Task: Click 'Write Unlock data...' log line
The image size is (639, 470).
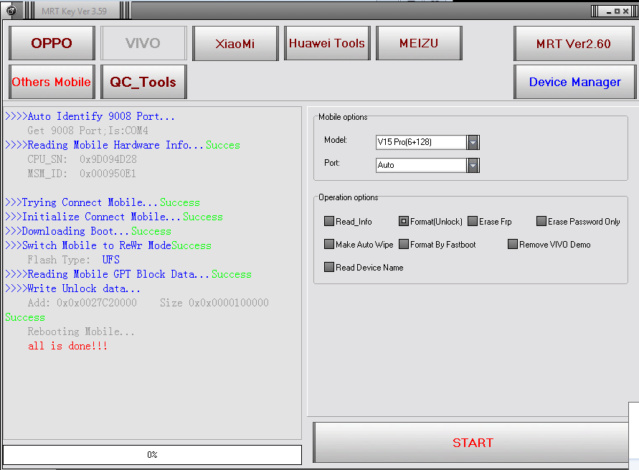Action: coord(73,289)
